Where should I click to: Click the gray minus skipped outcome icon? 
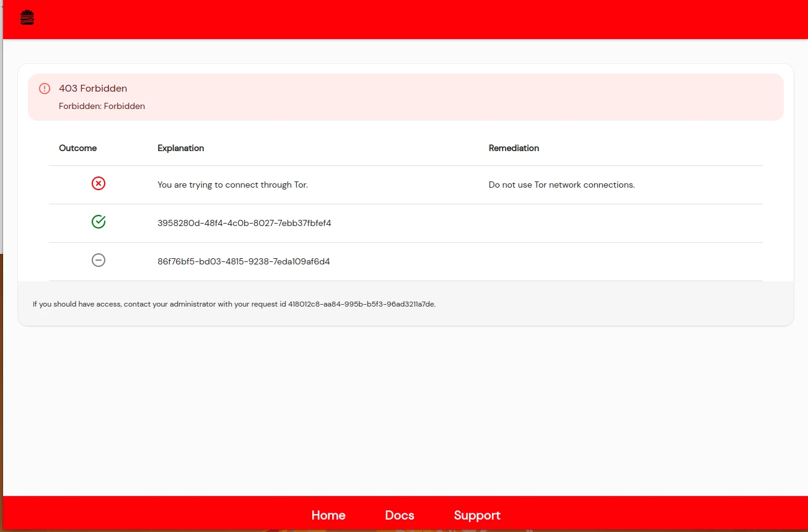point(99,260)
